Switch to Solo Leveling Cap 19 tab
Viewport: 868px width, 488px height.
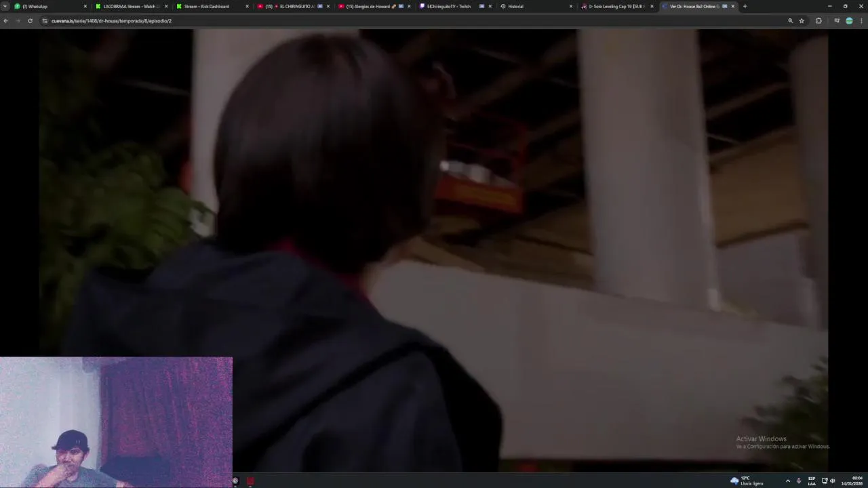(616, 6)
